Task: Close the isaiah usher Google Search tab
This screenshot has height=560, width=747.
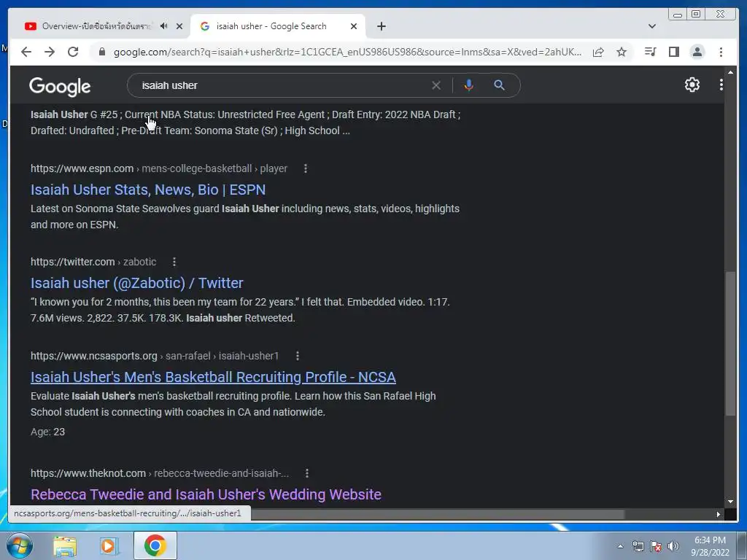Action: [x=354, y=26]
